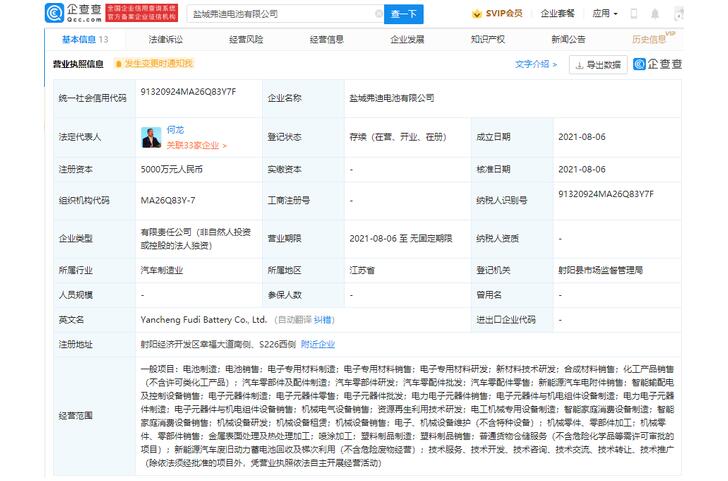Open the 历史信息 VIP tab
The height and width of the screenshot is (481, 728).
[x=653, y=39]
